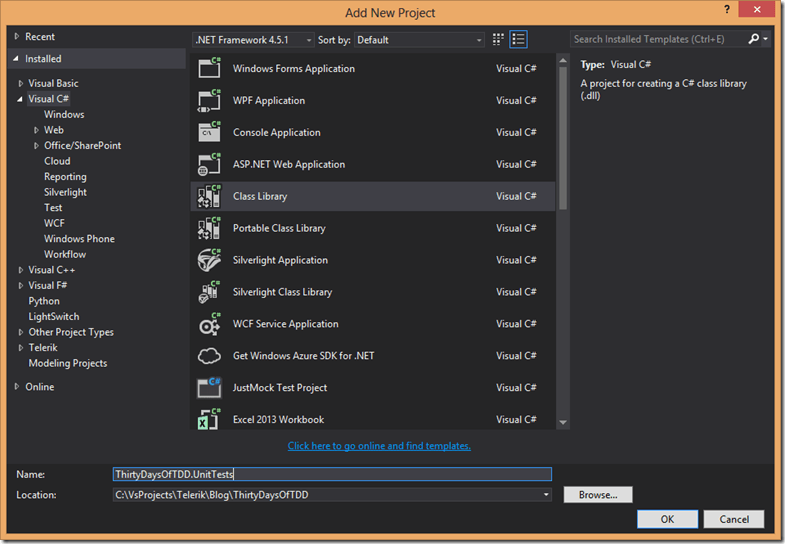Image resolution: width=785 pixels, height=544 pixels.
Task: Click the Portable Class Library icon
Action: point(209,228)
